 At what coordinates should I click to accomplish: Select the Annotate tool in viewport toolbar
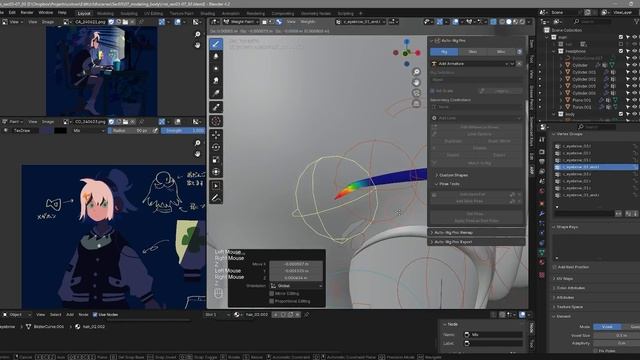click(216, 198)
